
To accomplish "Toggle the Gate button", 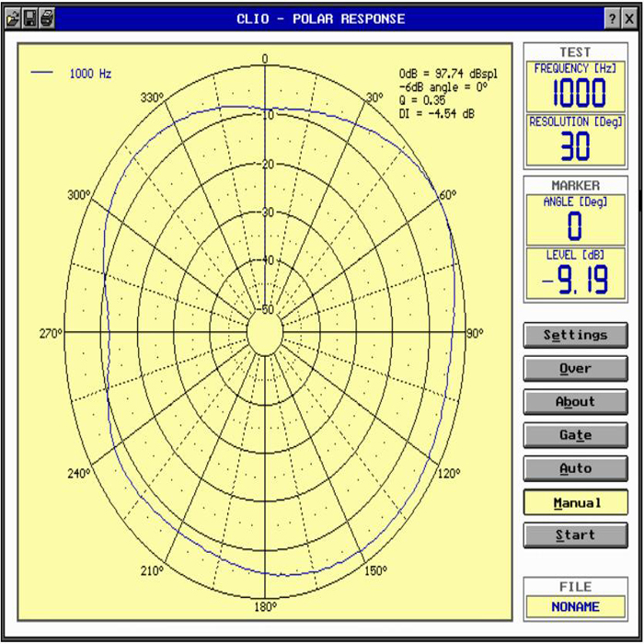I will [x=575, y=435].
